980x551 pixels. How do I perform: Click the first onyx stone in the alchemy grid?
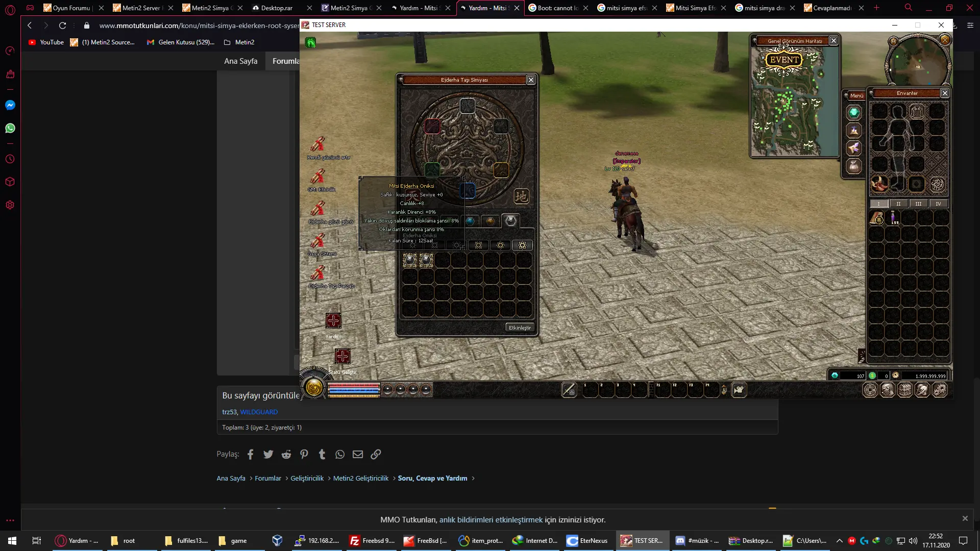tap(410, 261)
